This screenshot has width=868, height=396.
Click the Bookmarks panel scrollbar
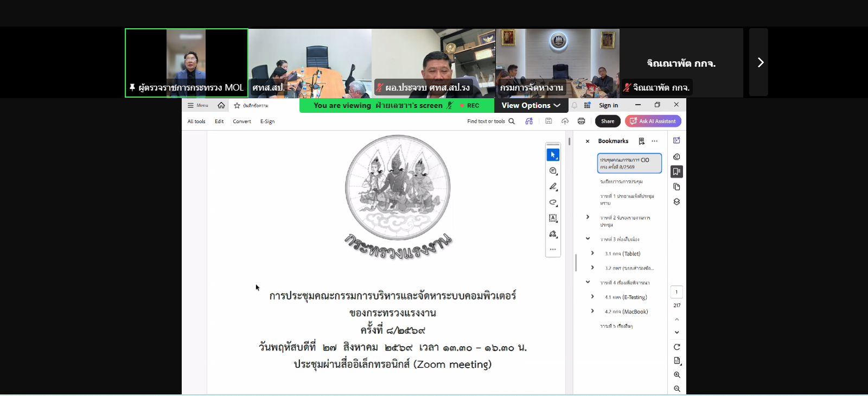(576, 263)
